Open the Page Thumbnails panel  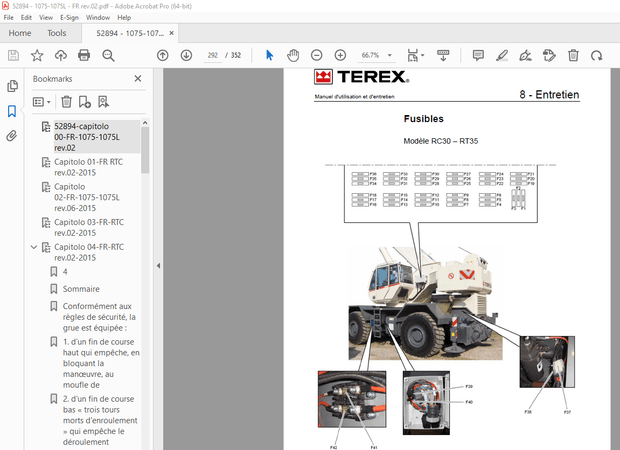(12, 86)
